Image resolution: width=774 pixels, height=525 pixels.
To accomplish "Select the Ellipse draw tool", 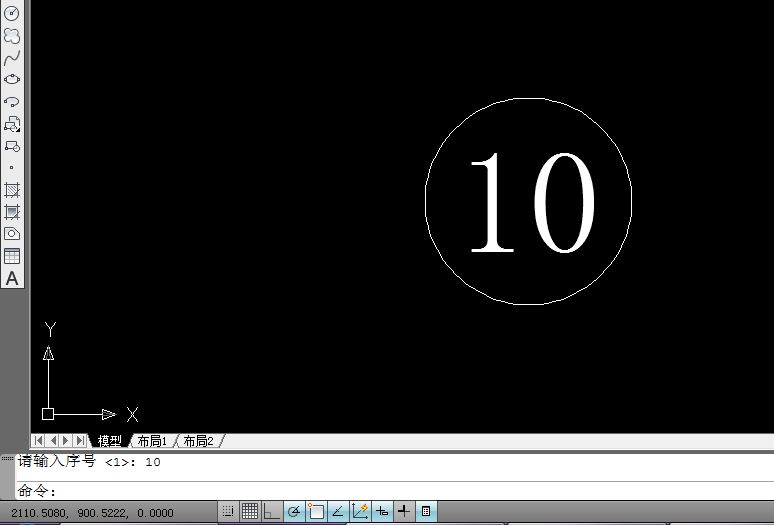I will click(x=12, y=79).
